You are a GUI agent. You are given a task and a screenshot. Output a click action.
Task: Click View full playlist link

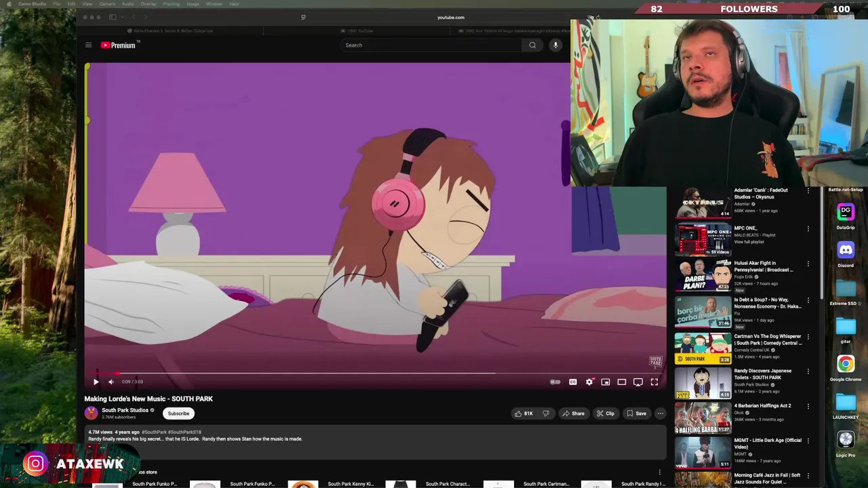coord(749,242)
